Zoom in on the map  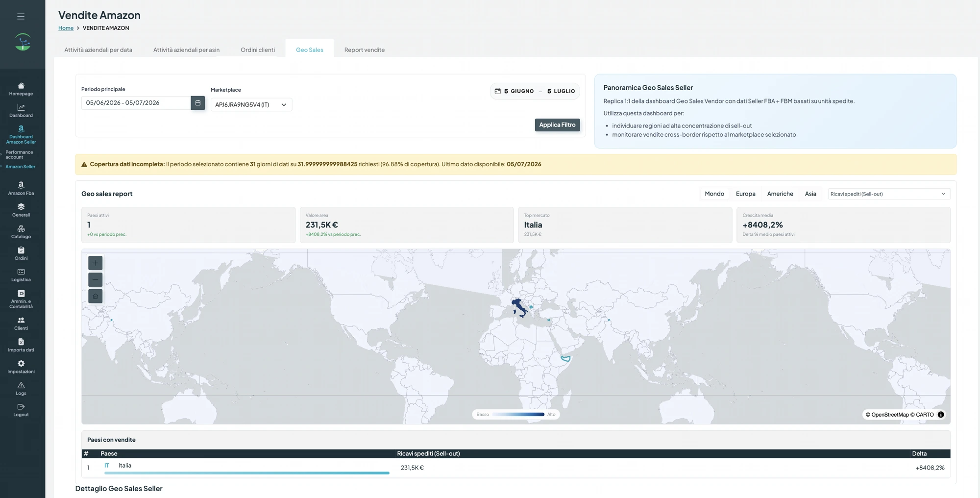tap(96, 263)
